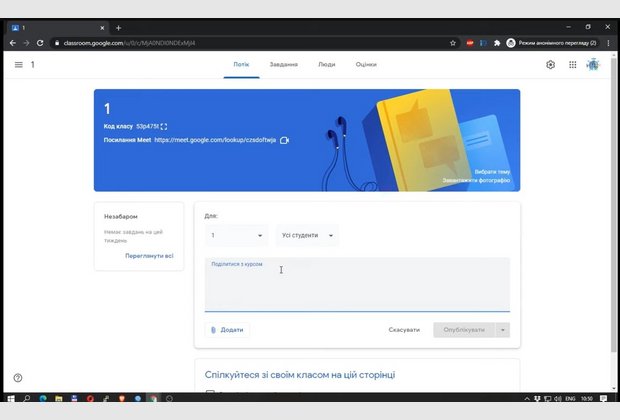Open the help question mark icon
The height and width of the screenshot is (420, 620).
tap(18, 378)
